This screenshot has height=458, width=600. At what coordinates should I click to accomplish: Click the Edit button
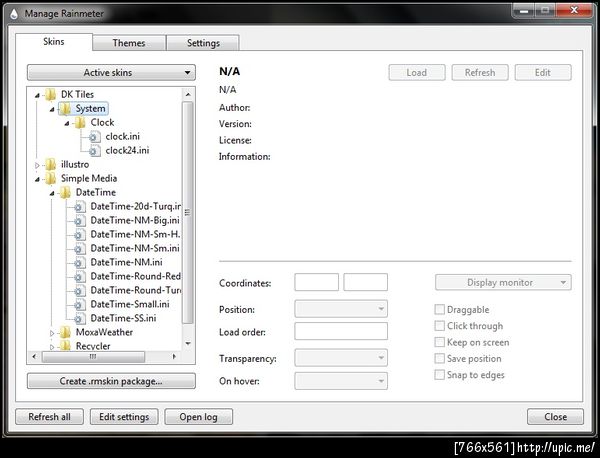[x=543, y=73]
